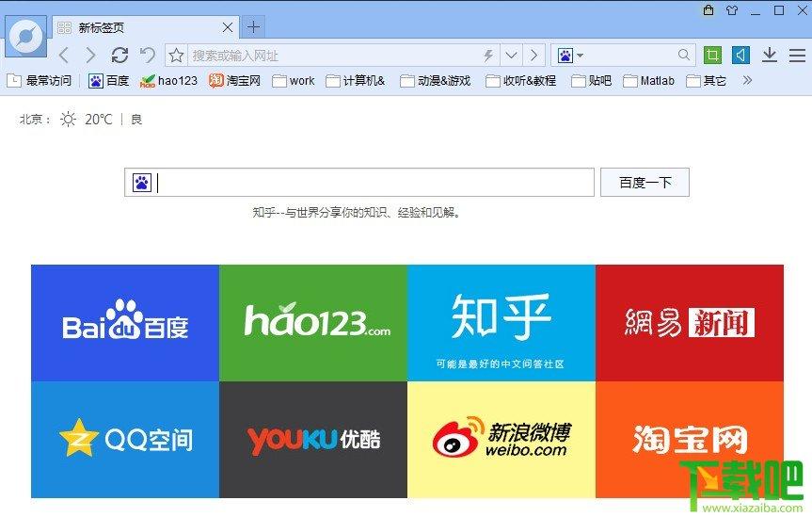Open the 动漫&游戏 bookmark folder

(436, 81)
